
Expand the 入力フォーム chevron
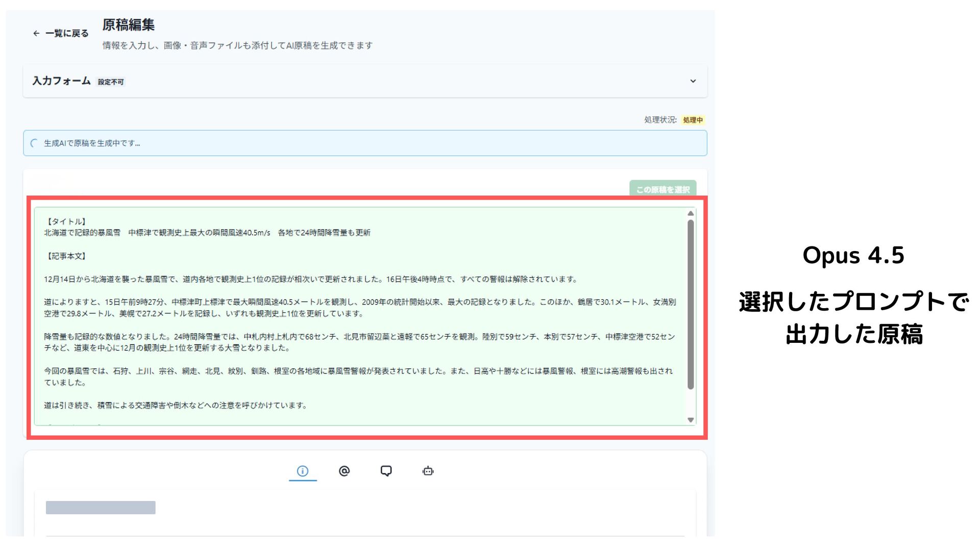pyautogui.click(x=693, y=81)
